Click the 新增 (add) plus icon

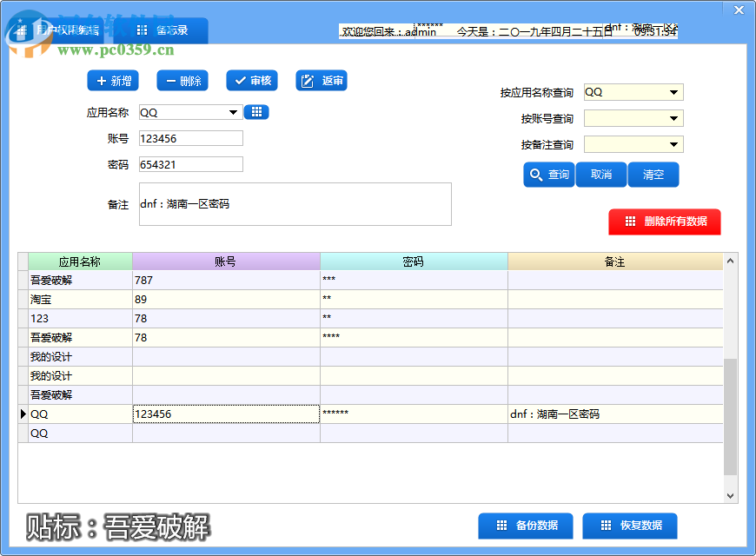point(101,81)
